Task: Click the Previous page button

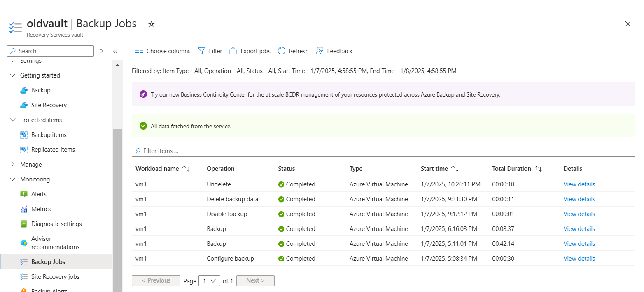Action: [x=156, y=280]
